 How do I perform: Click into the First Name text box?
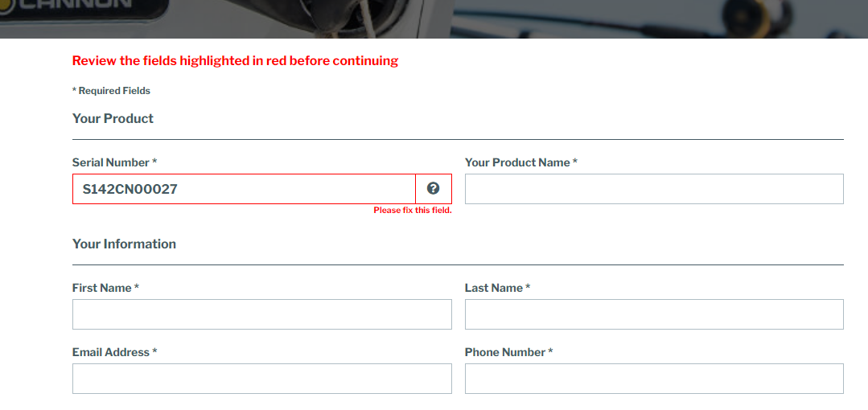[x=261, y=314]
